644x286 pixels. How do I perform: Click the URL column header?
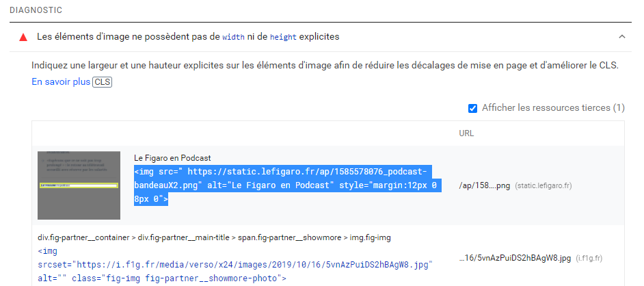coord(466,133)
